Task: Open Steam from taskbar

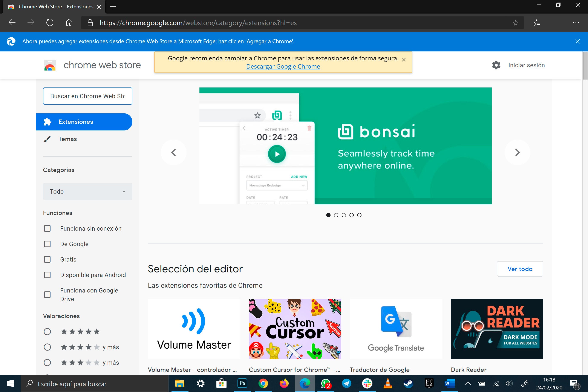Action: pyautogui.click(x=408, y=383)
